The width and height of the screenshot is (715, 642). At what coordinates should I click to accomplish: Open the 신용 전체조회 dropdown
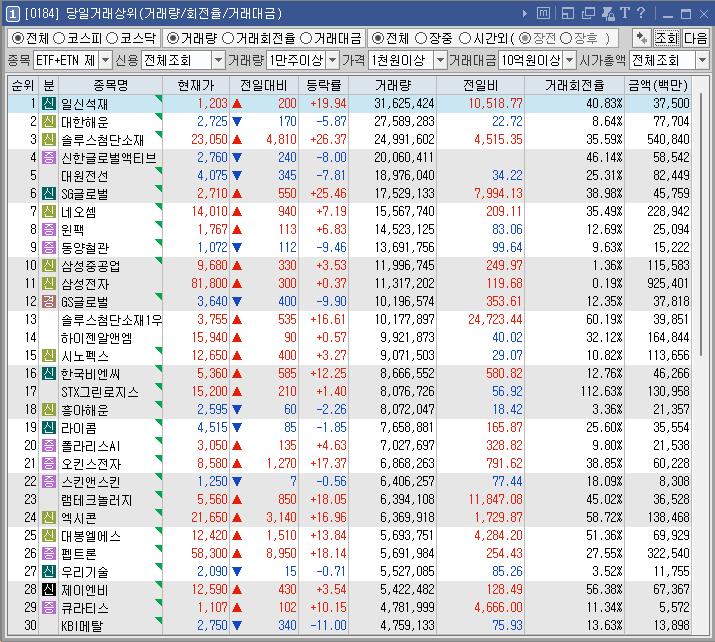point(218,60)
